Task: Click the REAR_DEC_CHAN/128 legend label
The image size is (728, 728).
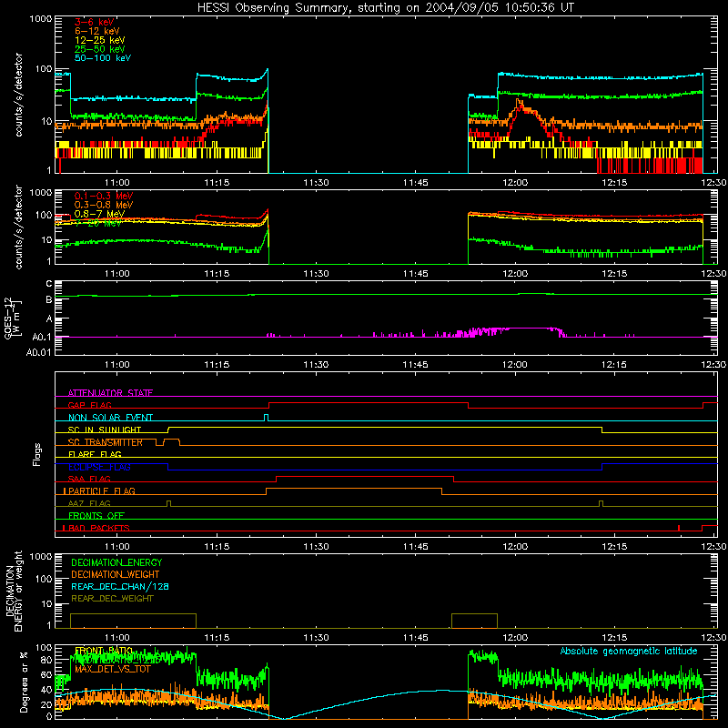Action: (x=120, y=587)
